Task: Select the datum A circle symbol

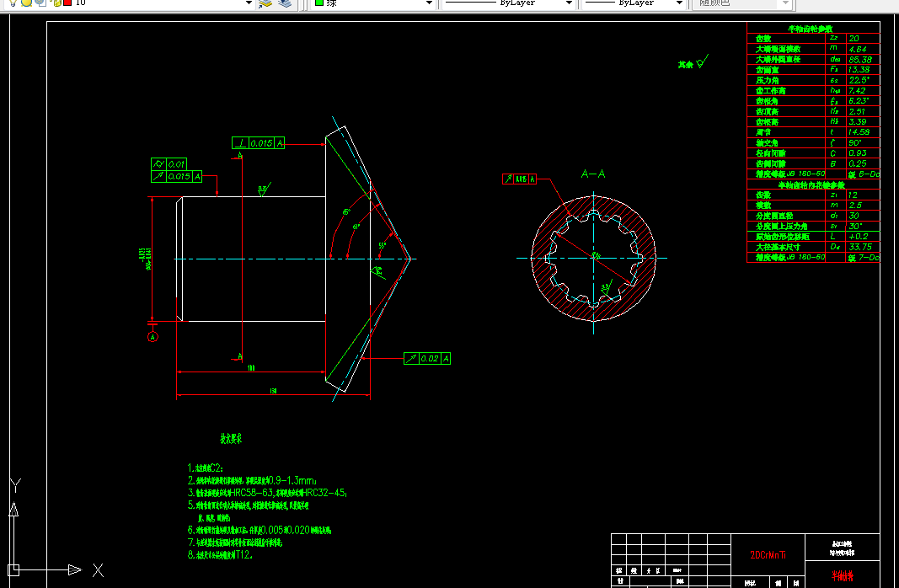Action: 153,337
